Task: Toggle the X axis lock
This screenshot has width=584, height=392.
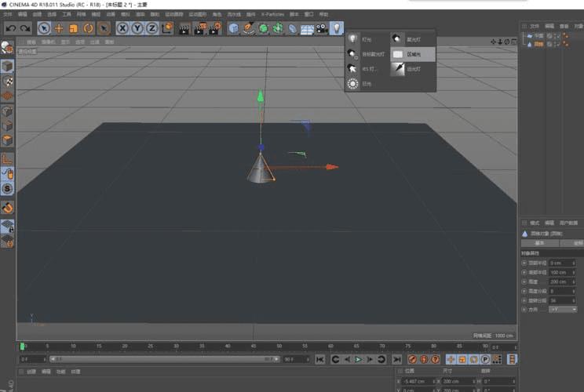Action: click(123, 28)
